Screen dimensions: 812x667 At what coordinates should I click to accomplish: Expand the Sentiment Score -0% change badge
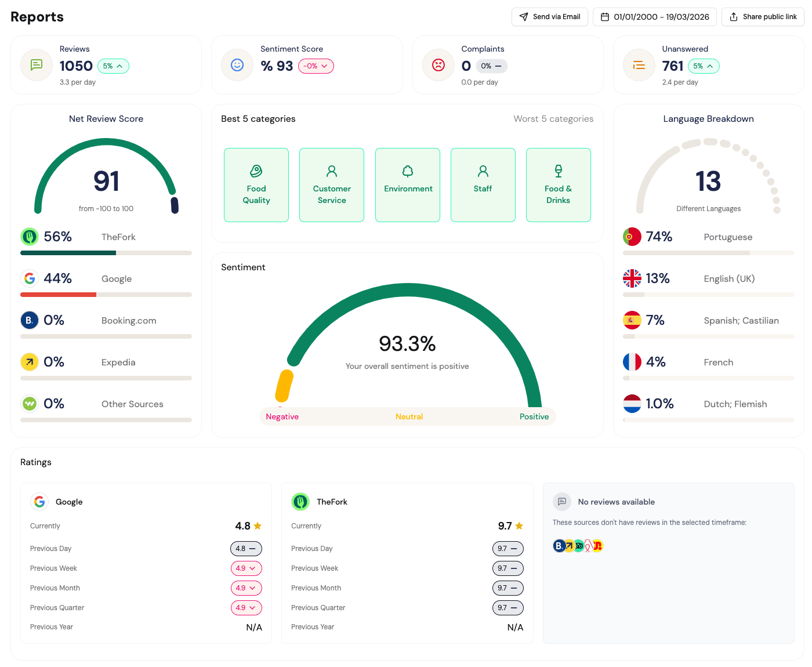tap(316, 66)
